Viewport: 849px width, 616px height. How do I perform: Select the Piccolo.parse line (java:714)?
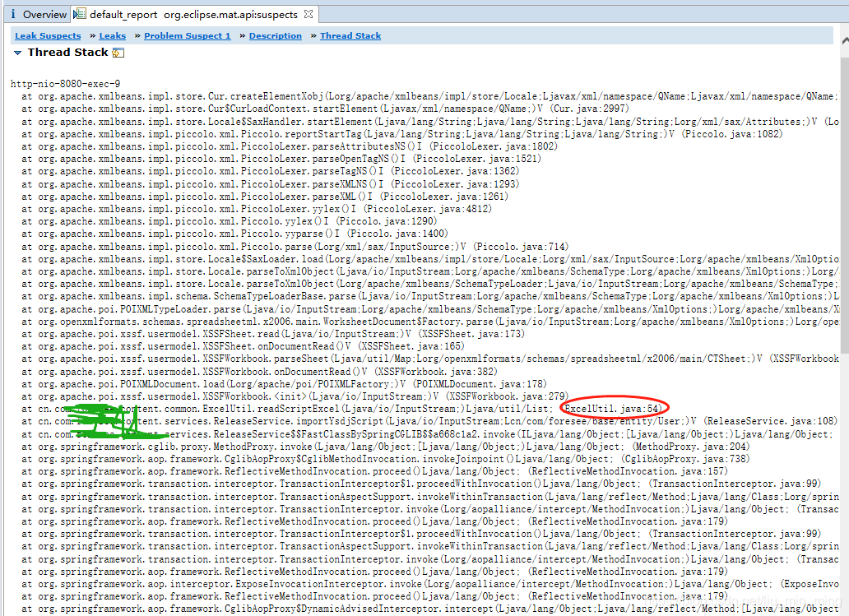click(x=295, y=247)
